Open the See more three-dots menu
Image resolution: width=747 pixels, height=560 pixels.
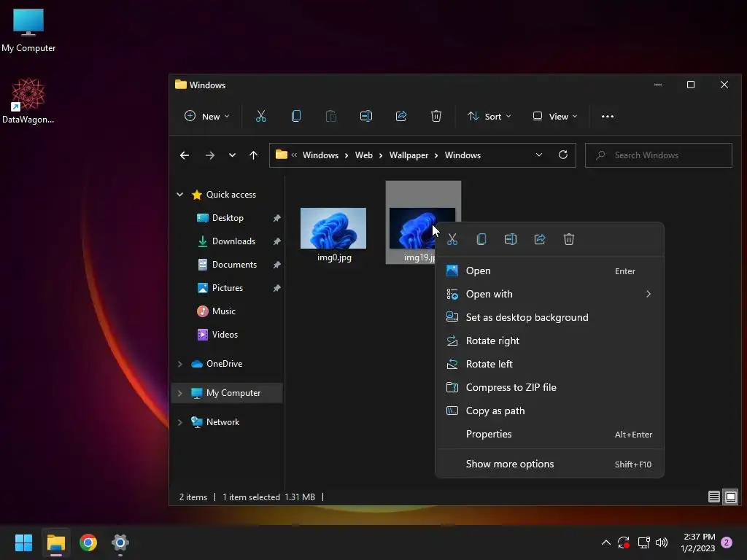pos(608,116)
